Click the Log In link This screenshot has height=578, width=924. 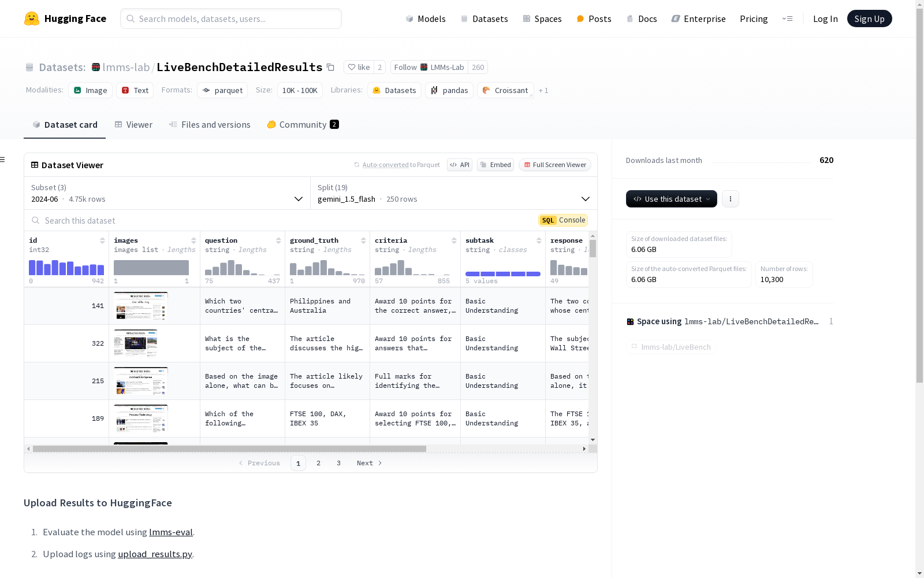825,18
